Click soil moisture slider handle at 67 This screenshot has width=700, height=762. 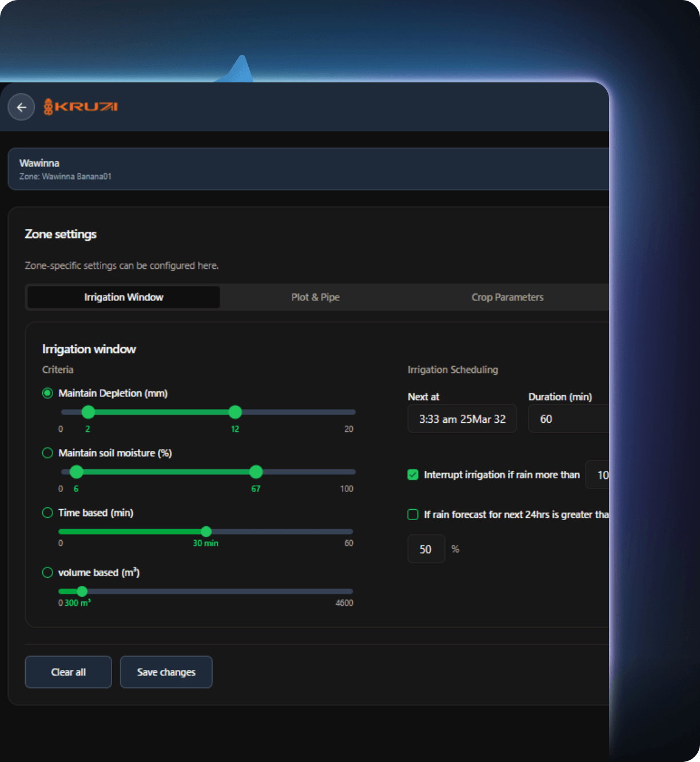click(256, 472)
